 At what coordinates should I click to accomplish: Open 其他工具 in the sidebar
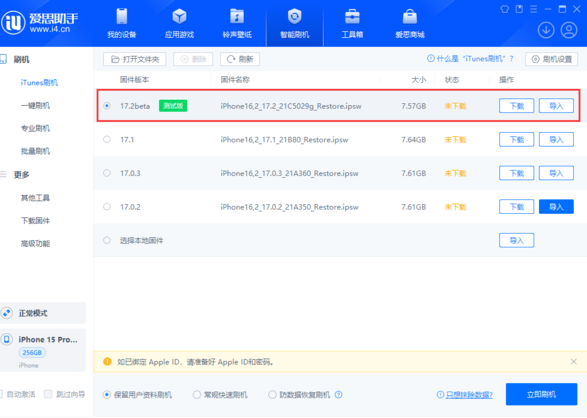click(35, 198)
